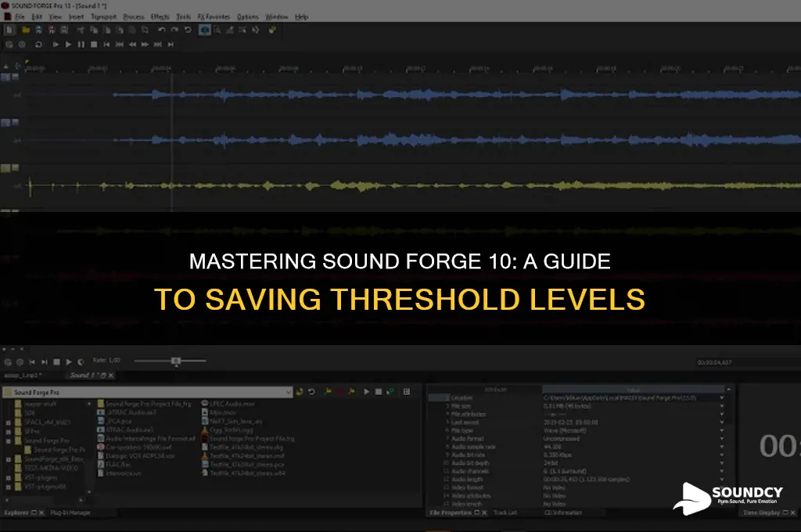Toggle Auto Play icon in Explorer toolbar
The image size is (801, 532).
[390, 392]
